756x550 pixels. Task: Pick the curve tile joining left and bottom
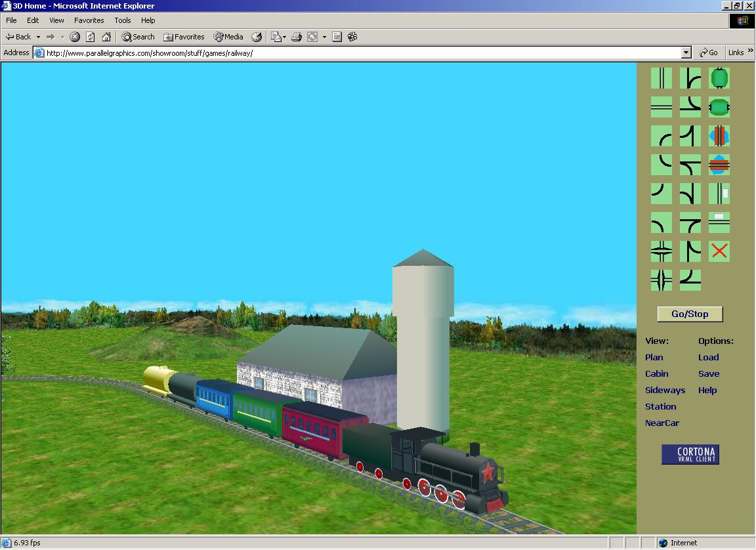[661, 222]
